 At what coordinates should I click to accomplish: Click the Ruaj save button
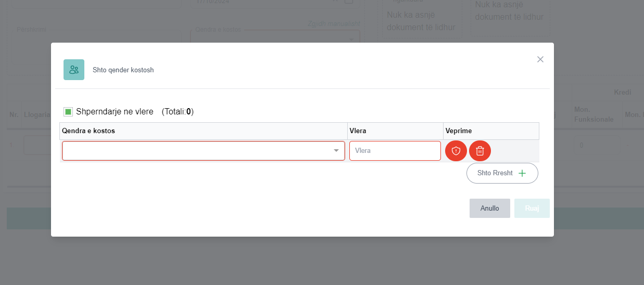(x=532, y=208)
